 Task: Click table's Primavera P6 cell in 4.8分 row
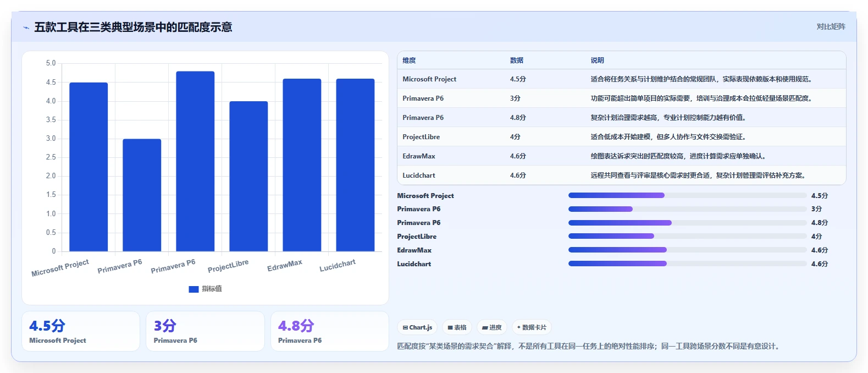tap(423, 118)
